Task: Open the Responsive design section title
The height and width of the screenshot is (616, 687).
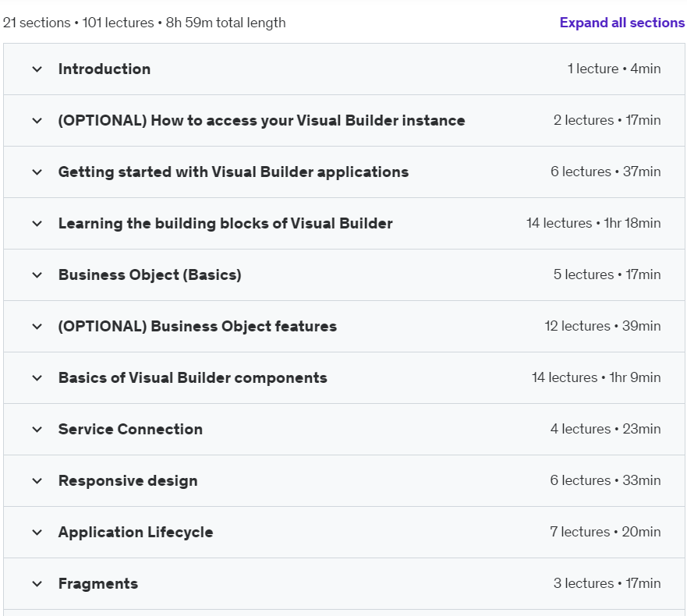Action: pos(128,480)
